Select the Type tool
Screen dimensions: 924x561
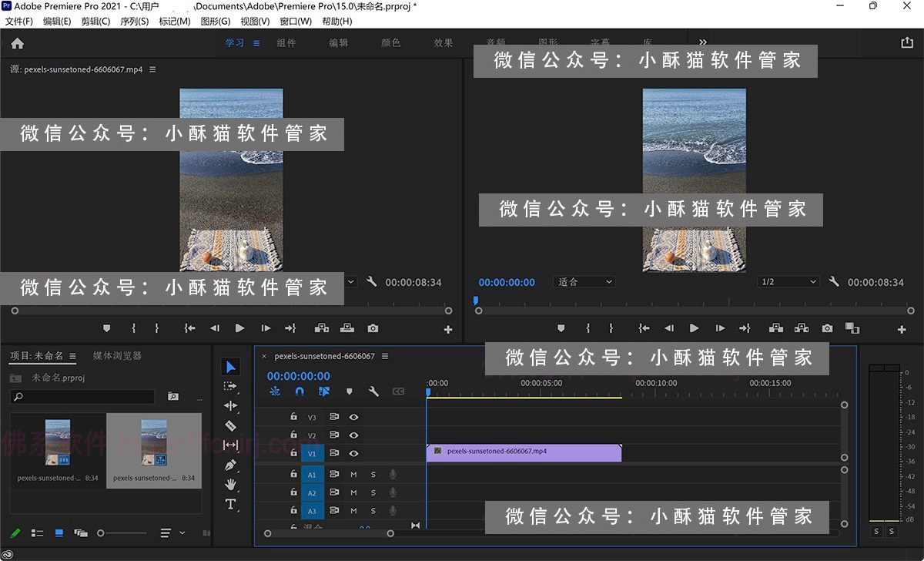click(231, 505)
